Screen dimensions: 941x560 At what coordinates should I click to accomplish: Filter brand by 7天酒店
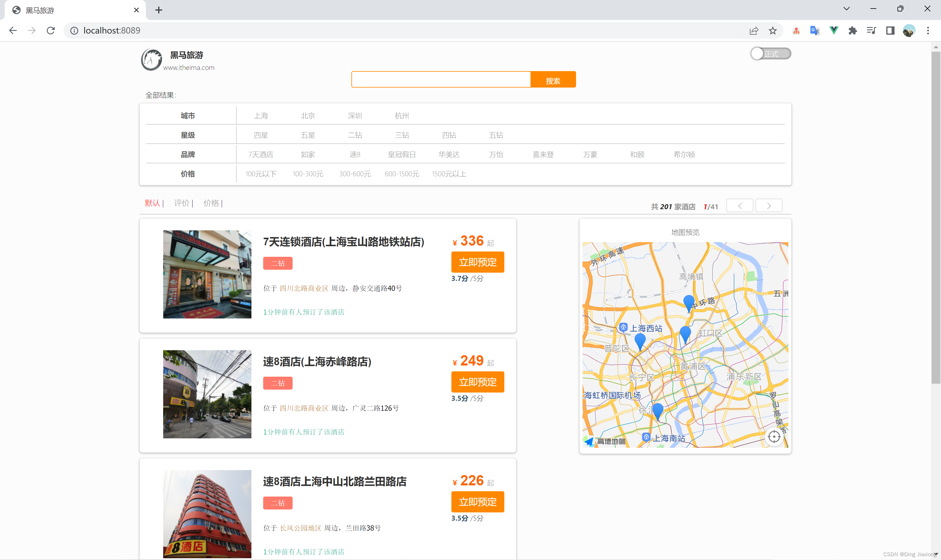tap(261, 154)
